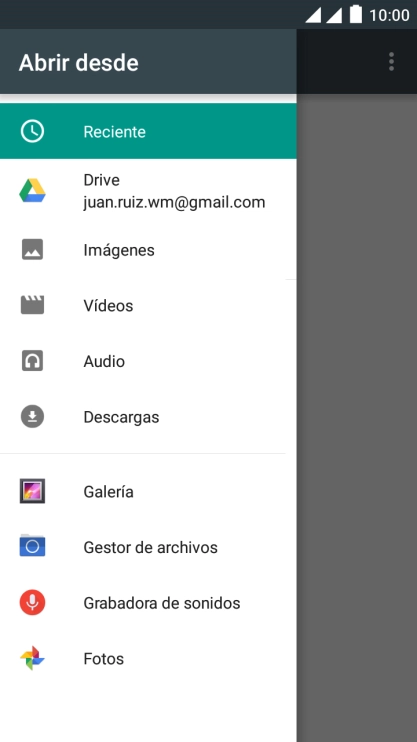This screenshot has width=417, height=742.
Task: Open from Fotos app
Action: tap(148, 659)
